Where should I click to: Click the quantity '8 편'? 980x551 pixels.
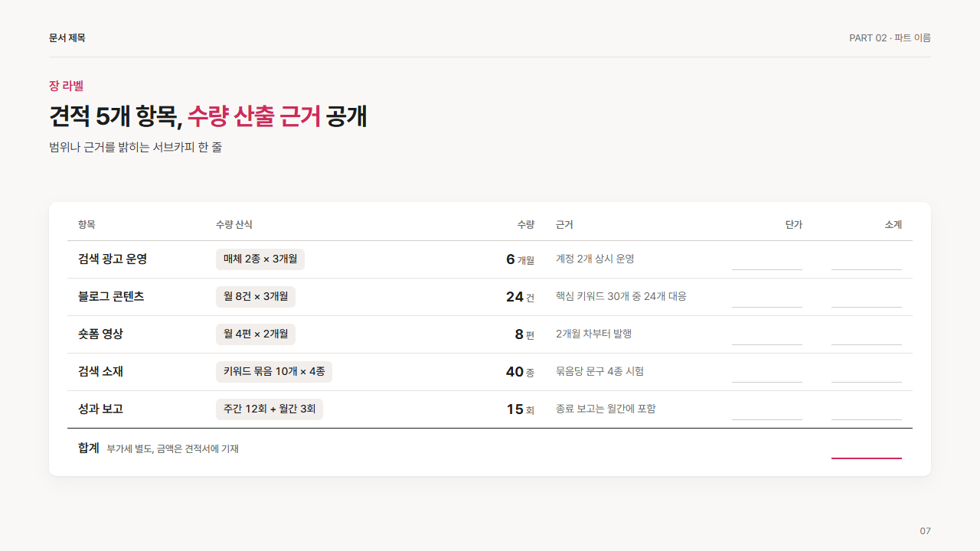(524, 334)
